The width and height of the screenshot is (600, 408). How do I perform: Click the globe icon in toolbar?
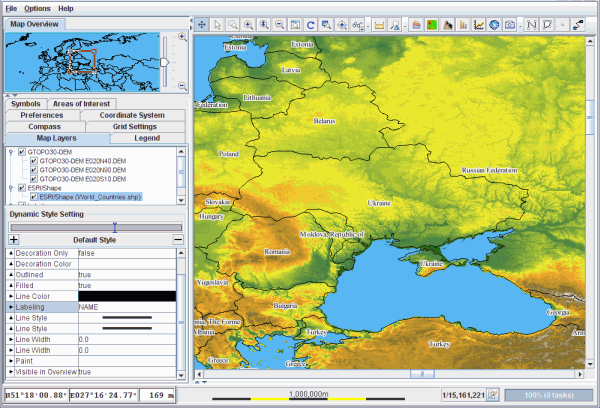494,23
